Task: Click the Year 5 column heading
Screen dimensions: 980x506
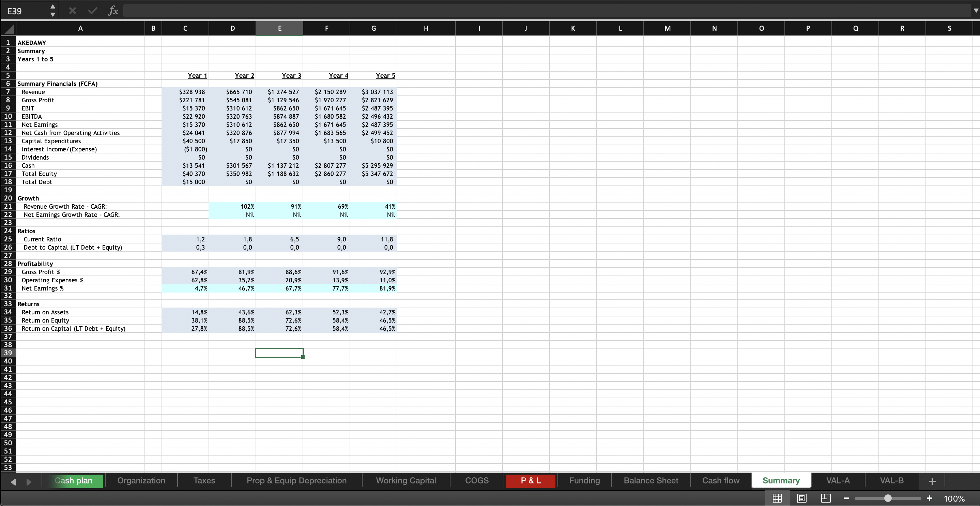Action: tap(385, 75)
